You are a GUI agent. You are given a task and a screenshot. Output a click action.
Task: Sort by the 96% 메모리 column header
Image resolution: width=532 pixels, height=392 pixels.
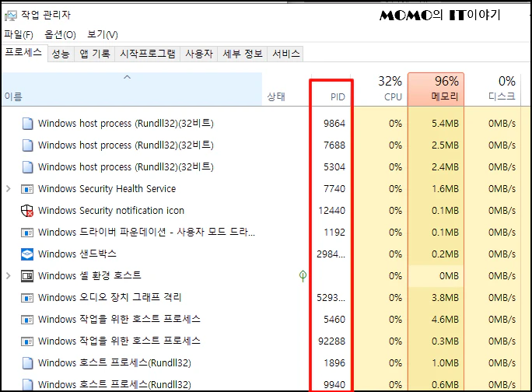click(436, 89)
